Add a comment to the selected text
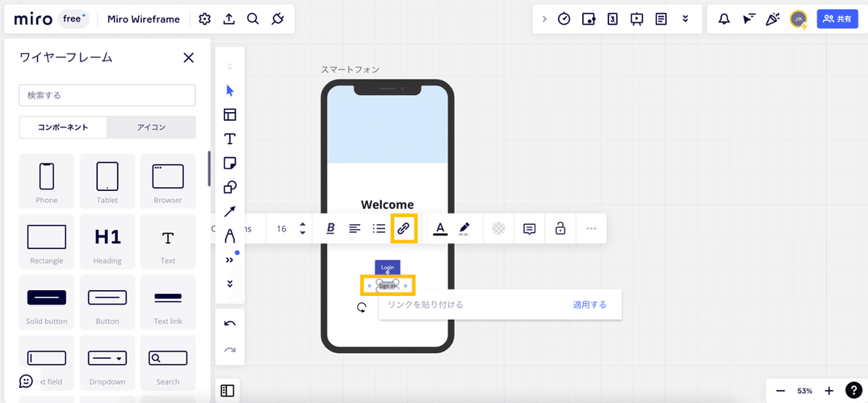Image resolution: width=868 pixels, height=403 pixels. pos(529,229)
